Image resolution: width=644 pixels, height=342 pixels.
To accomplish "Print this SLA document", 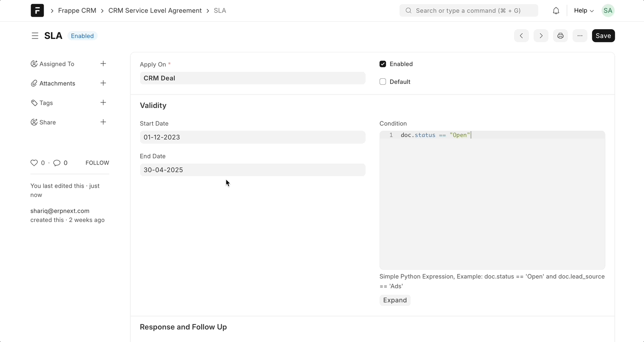I will coord(560,36).
